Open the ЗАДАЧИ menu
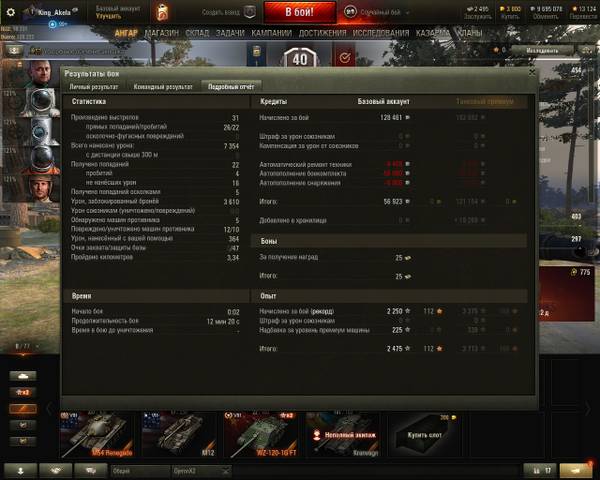The height and width of the screenshot is (480, 600). click(230, 33)
